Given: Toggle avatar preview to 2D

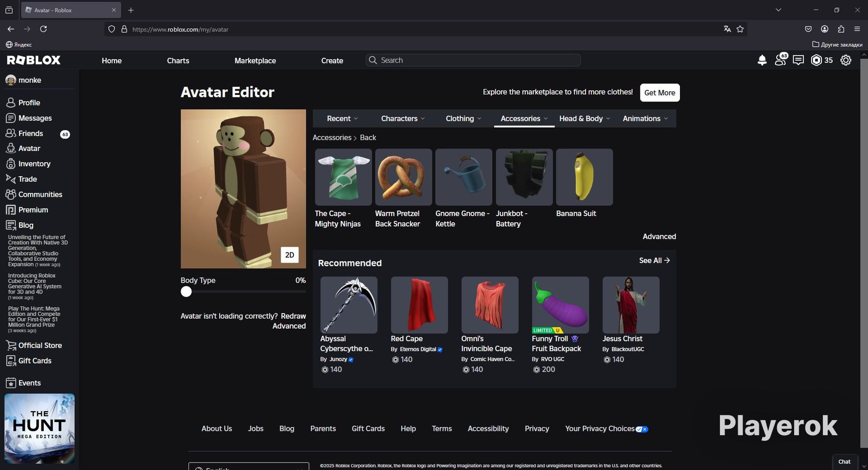Looking at the screenshot, I should tap(290, 255).
